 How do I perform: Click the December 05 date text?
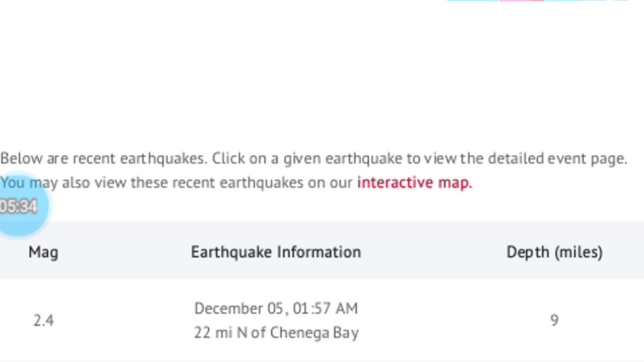pyautogui.click(x=239, y=308)
